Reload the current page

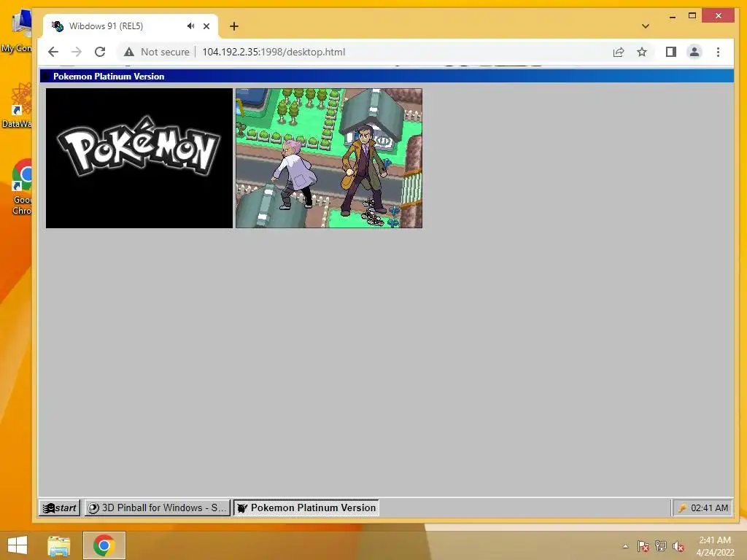click(x=99, y=52)
